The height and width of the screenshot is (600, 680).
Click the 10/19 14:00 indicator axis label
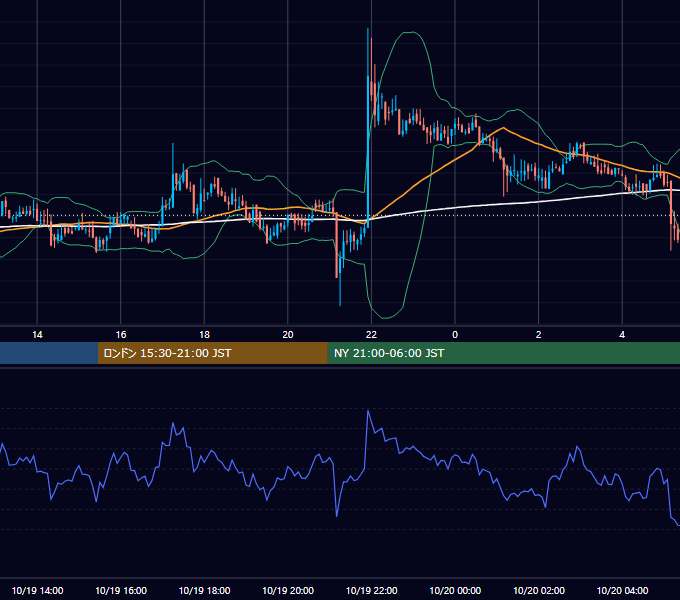coord(37,590)
